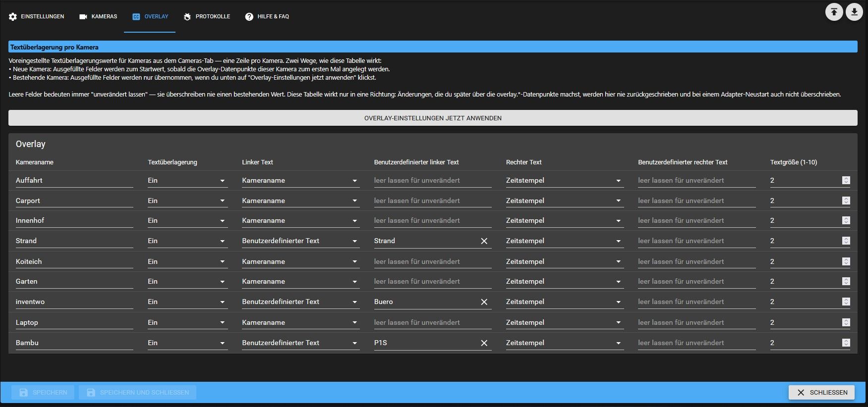Click the camera icon next to Kameras
Image resolution: width=868 pixels, height=407 pixels.
point(83,17)
